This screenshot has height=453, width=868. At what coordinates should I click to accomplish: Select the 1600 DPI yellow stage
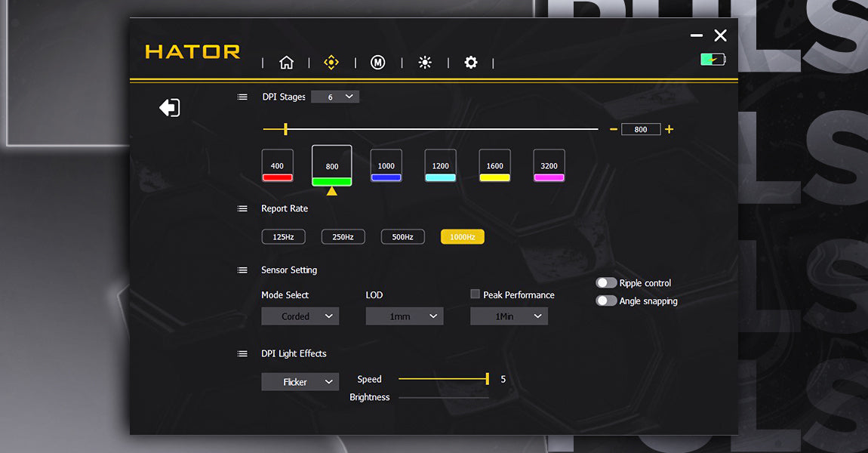[495, 166]
